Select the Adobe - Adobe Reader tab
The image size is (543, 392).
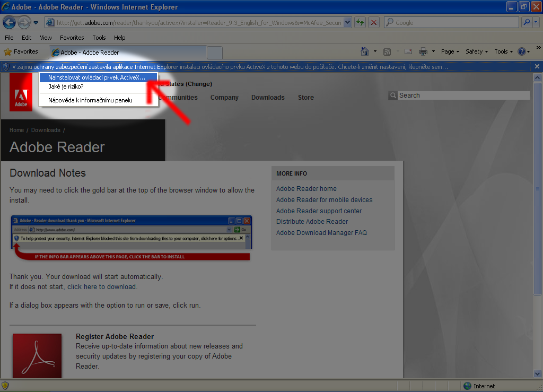coord(128,53)
